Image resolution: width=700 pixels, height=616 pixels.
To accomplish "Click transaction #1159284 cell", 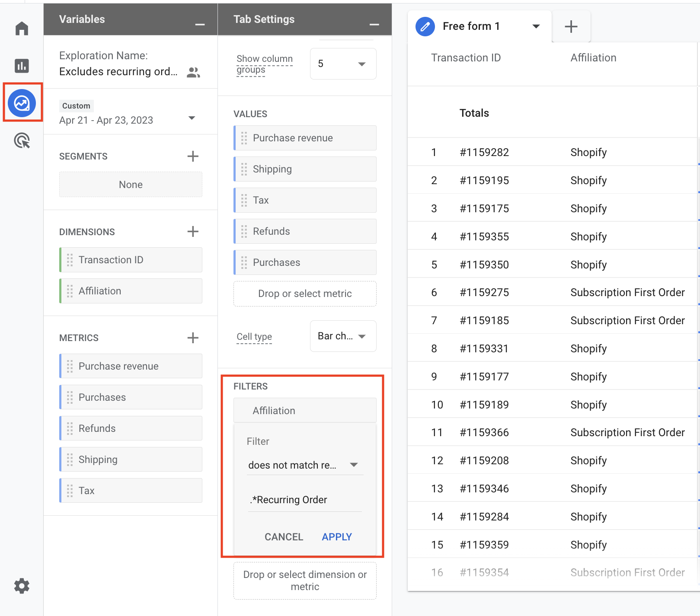I will coord(484,517).
